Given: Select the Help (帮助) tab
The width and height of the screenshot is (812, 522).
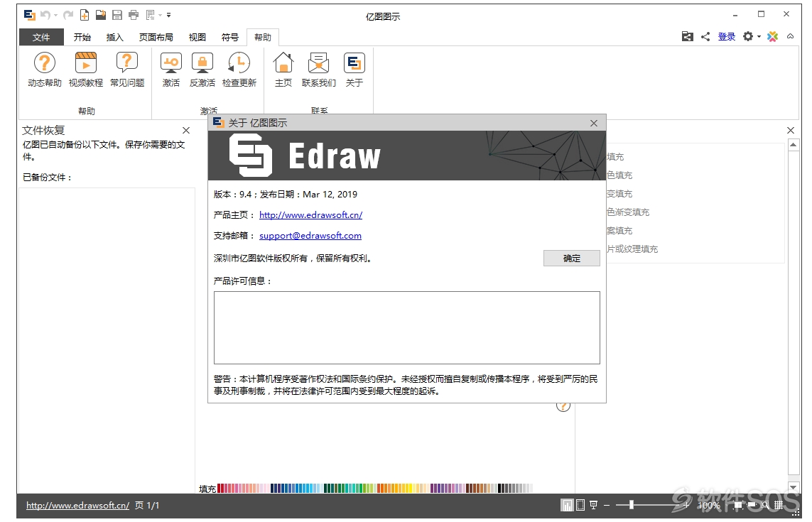Looking at the screenshot, I should (x=263, y=37).
